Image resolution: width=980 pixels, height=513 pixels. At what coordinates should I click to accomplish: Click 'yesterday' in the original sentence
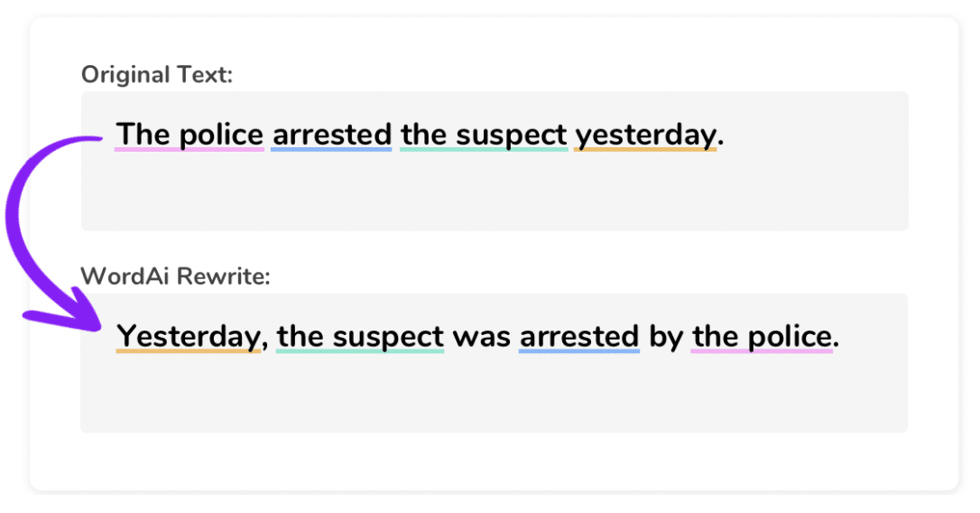tap(645, 135)
